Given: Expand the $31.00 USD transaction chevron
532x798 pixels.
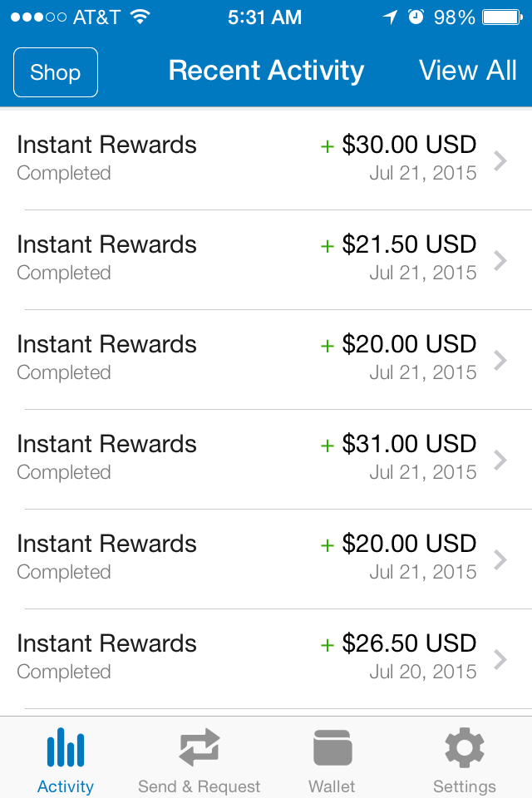Looking at the screenshot, I should click(x=500, y=460).
